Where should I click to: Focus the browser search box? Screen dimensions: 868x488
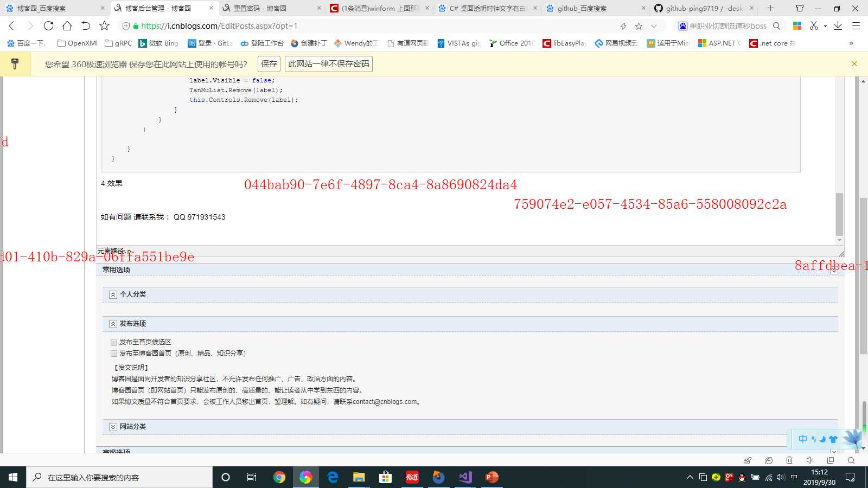pos(729,26)
